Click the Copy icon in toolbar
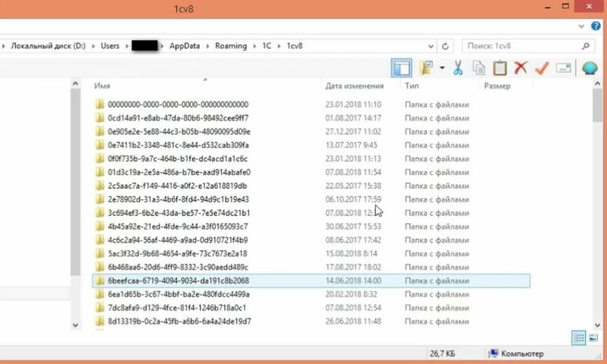 pos(479,68)
